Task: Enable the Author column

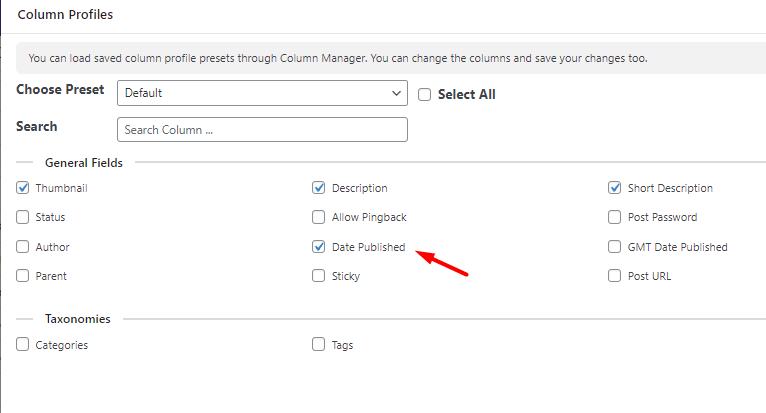Action: click(x=22, y=246)
